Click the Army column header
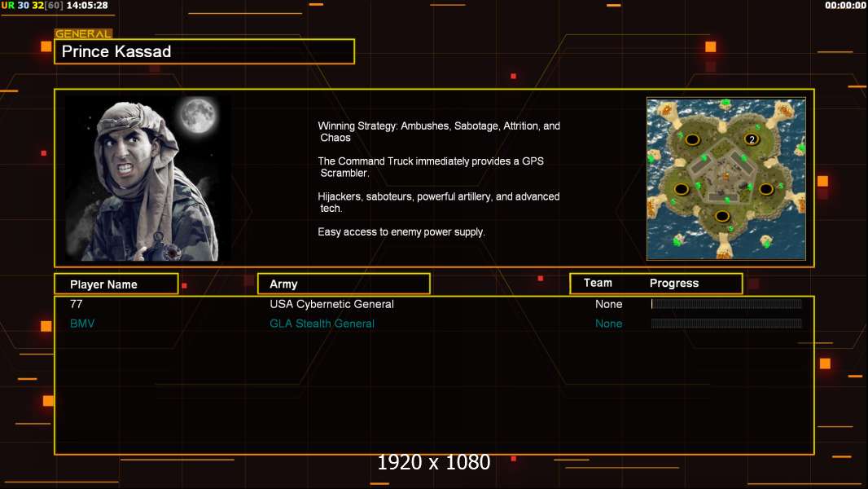The height and width of the screenshot is (489, 868). pyautogui.click(x=344, y=284)
